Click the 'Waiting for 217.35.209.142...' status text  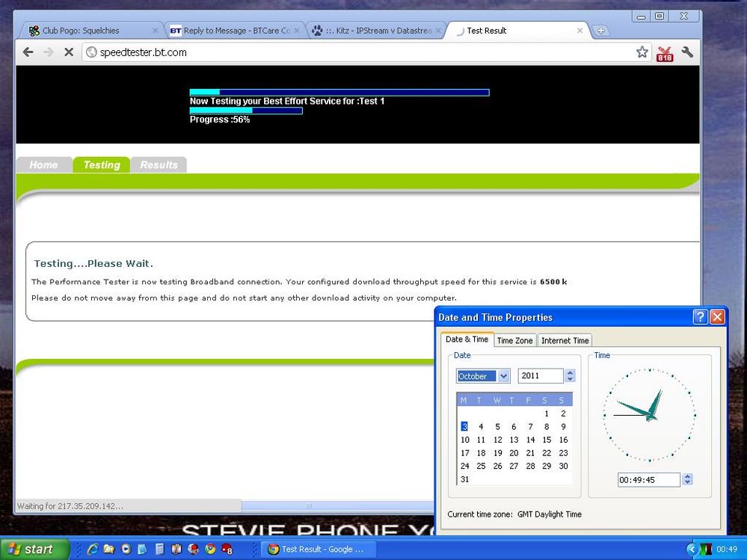click(x=70, y=505)
